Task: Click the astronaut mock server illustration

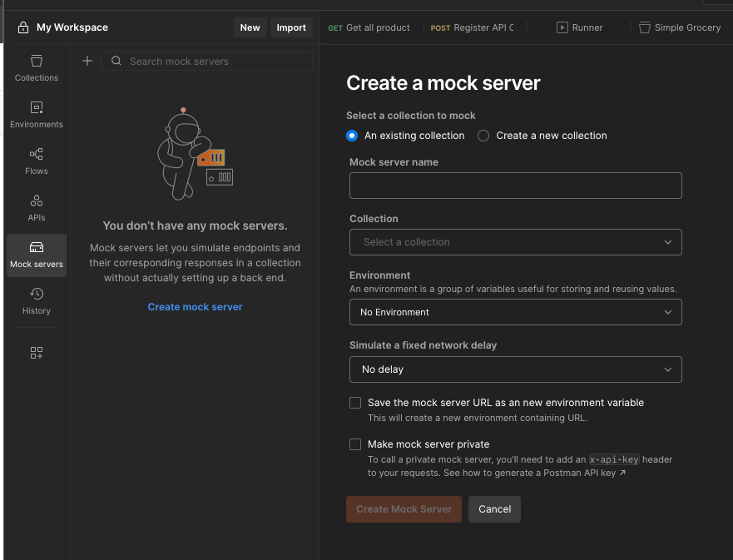Action: [195, 154]
